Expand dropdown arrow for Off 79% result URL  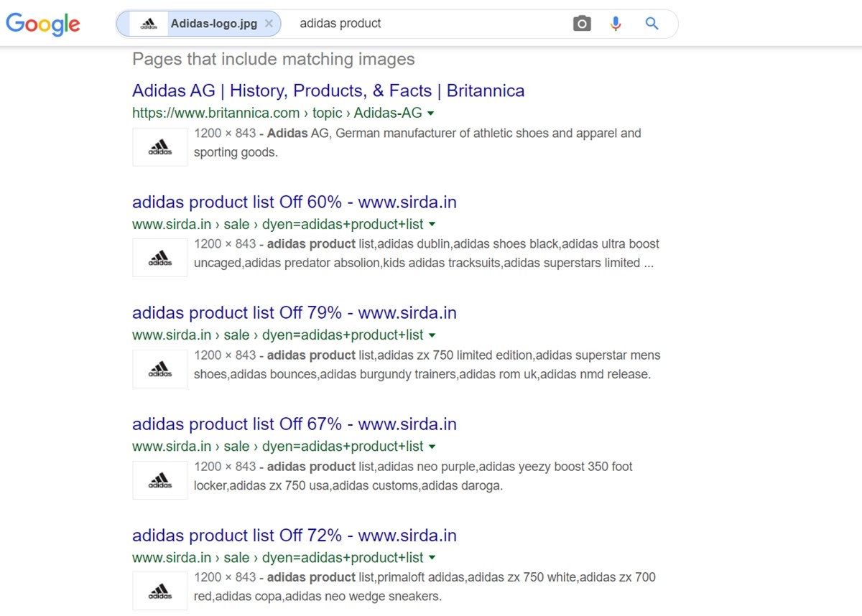click(432, 335)
